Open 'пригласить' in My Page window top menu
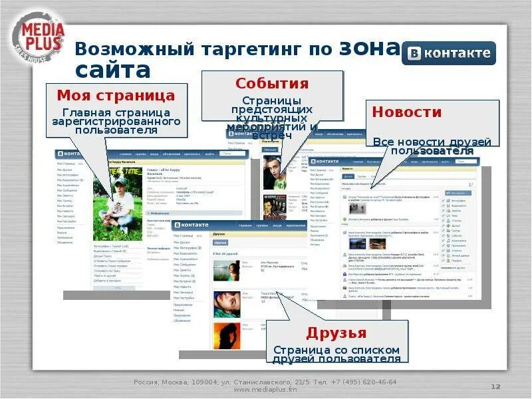The width and height of the screenshot is (532, 399). (x=192, y=154)
